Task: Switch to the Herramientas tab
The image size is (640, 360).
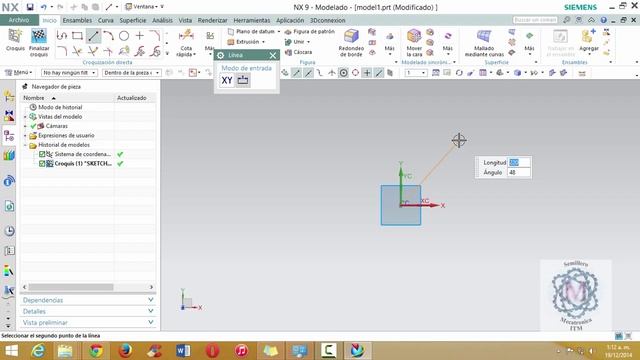Action: pyautogui.click(x=252, y=20)
